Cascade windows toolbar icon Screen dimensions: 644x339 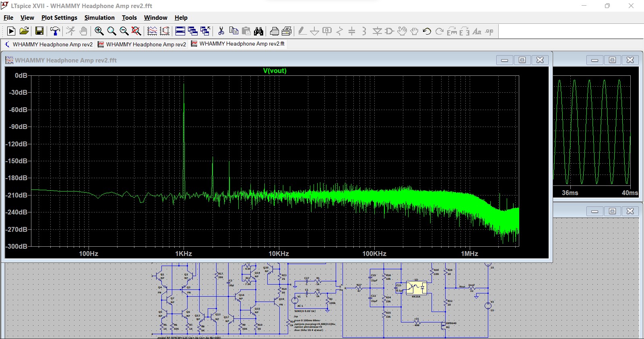pyautogui.click(x=193, y=31)
